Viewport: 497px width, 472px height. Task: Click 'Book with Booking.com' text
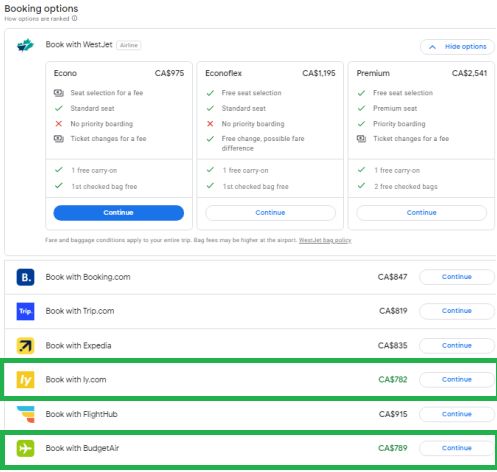coord(88,277)
